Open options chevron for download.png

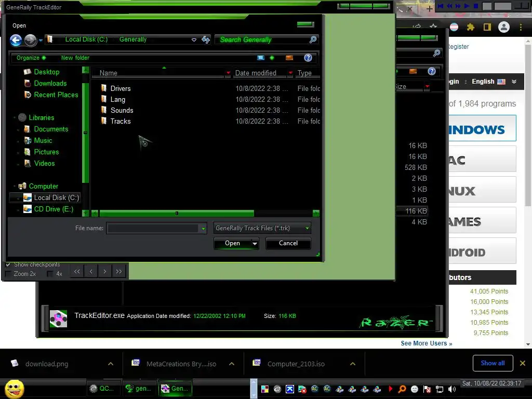111,364
